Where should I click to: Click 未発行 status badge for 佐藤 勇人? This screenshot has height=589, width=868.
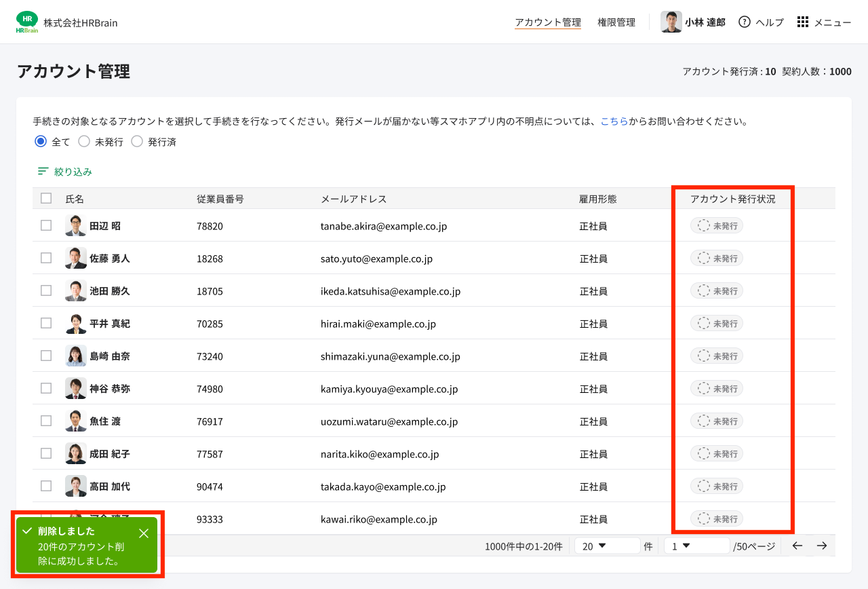(717, 259)
